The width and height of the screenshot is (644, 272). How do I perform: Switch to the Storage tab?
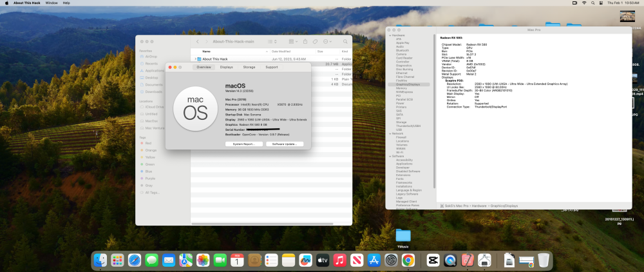pyautogui.click(x=249, y=67)
